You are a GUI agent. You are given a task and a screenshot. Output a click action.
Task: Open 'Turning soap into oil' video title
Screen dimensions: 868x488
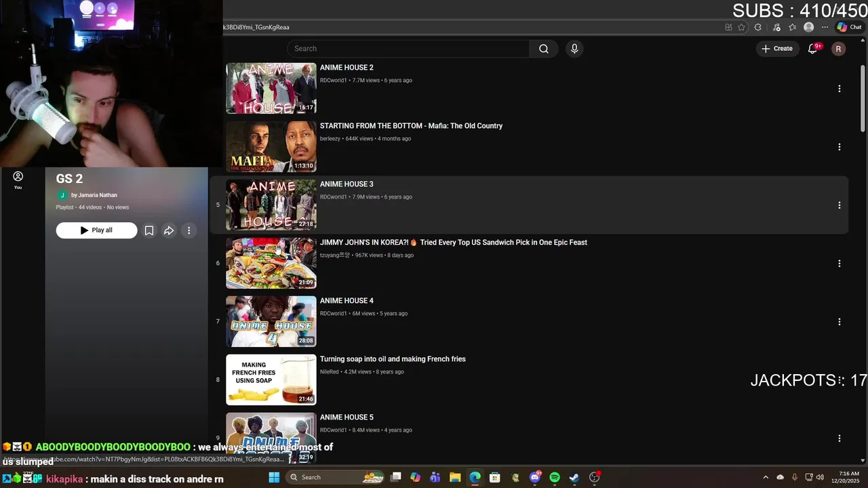(x=393, y=359)
